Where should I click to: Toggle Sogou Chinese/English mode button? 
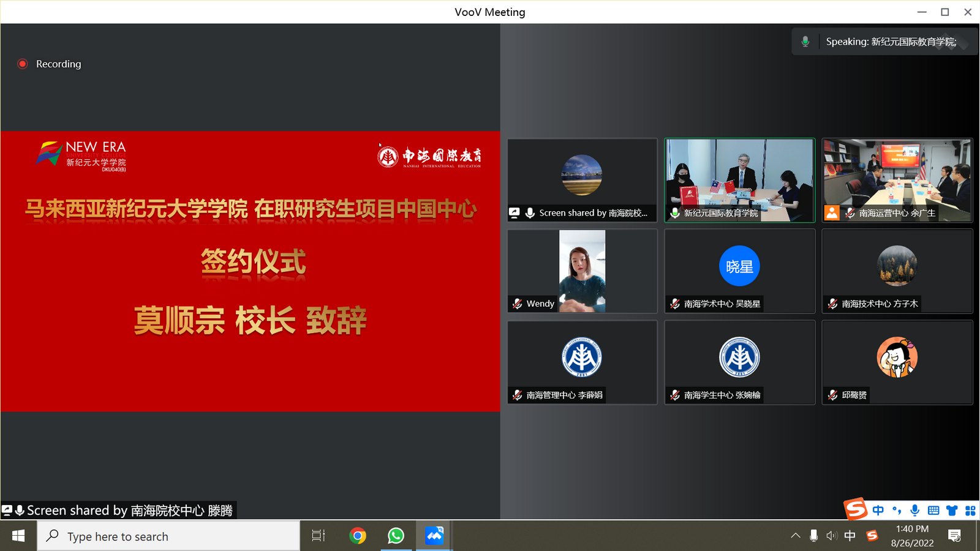point(878,511)
